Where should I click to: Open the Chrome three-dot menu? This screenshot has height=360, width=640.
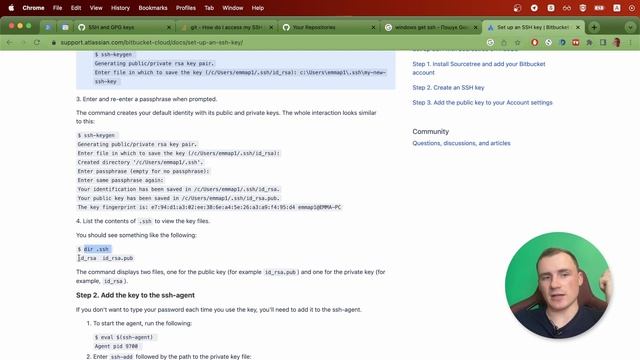[x=630, y=42]
